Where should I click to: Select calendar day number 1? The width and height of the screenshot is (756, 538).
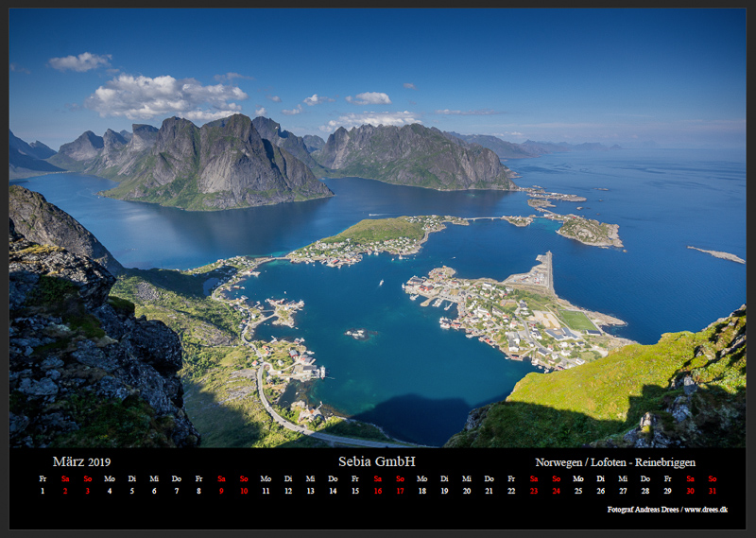point(43,491)
